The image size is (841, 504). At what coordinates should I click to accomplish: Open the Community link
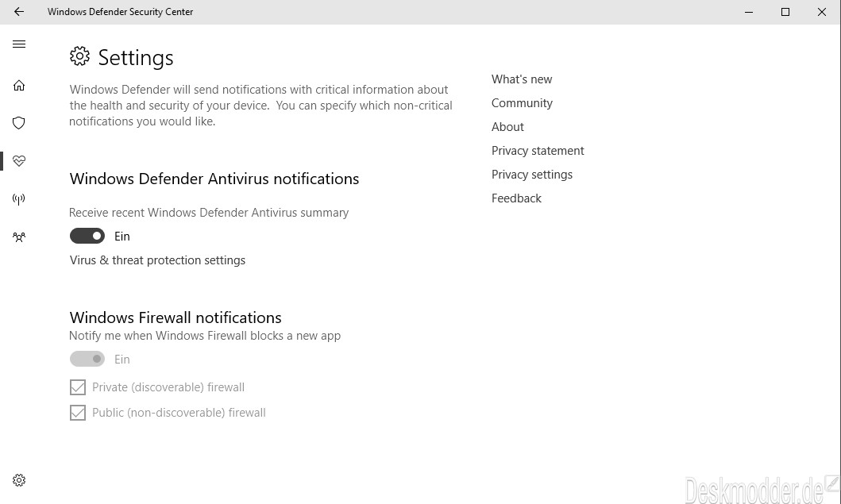click(522, 103)
